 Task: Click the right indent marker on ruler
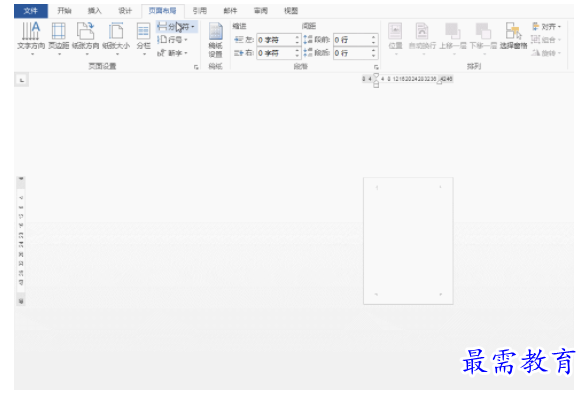point(439,82)
